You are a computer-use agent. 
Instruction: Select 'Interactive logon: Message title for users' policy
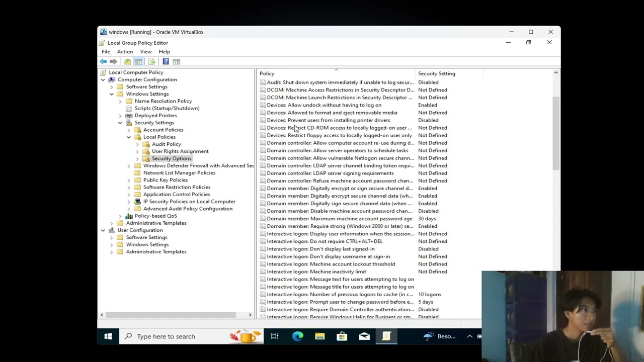pyautogui.click(x=341, y=287)
